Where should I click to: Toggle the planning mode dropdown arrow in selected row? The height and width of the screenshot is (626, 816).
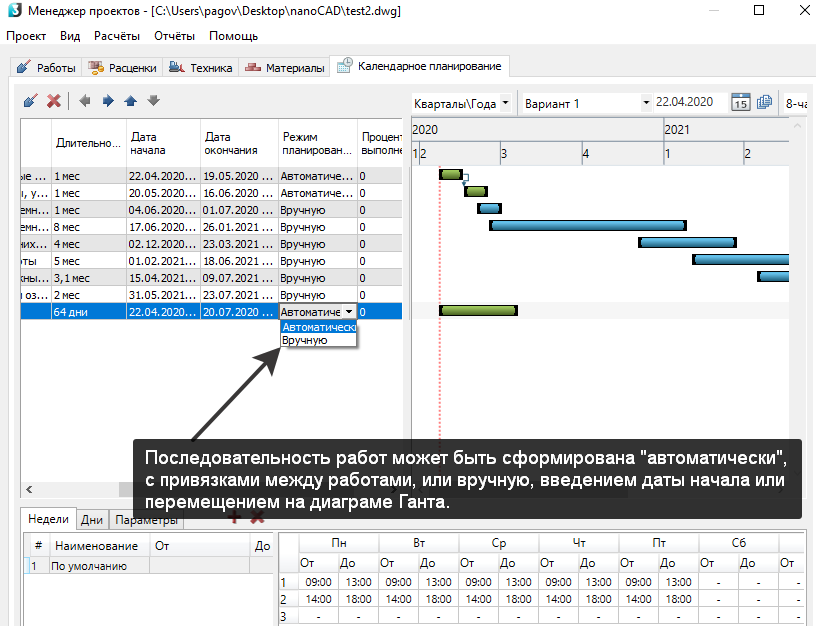[349, 312]
